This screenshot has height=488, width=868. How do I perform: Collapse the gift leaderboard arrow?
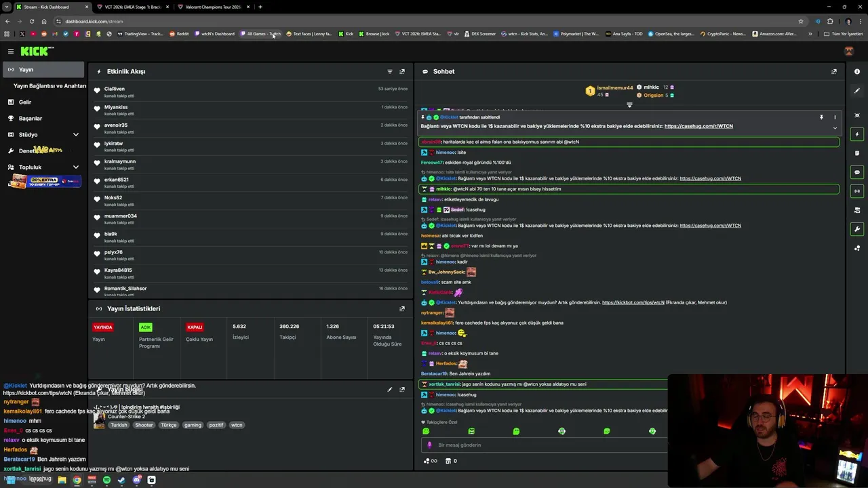click(629, 105)
